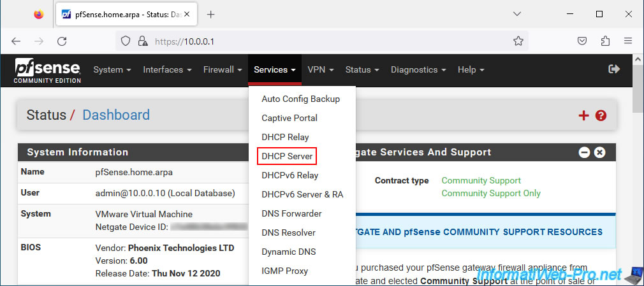This screenshot has width=644, height=286.
Task: Select Dynamic DNS
Action: point(289,252)
